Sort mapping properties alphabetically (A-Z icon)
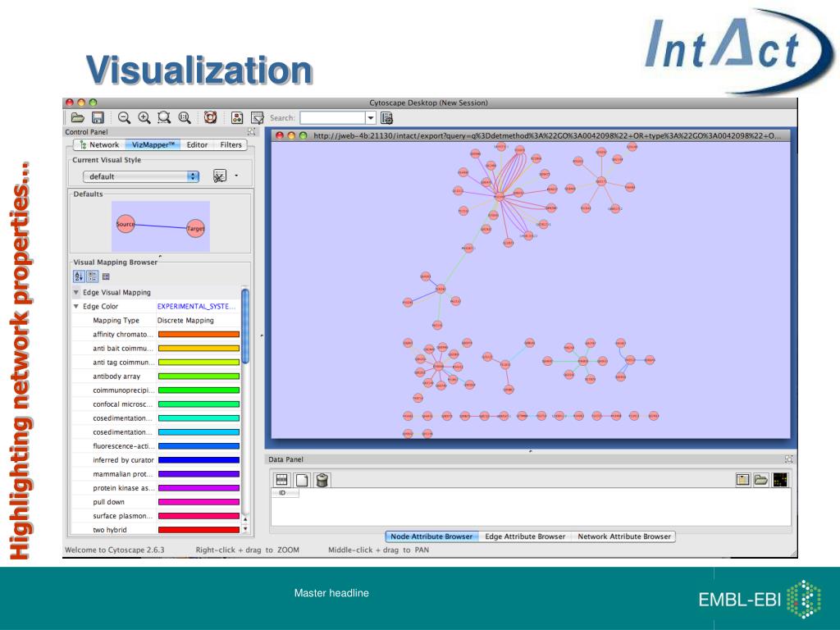840x630 pixels. pyautogui.click(x=79, y=276)
